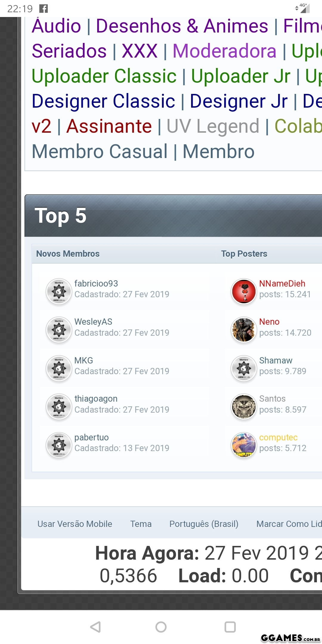Open pabertuo profile link
The height and width of the screenshot is (644, 322).
point(92,437)
